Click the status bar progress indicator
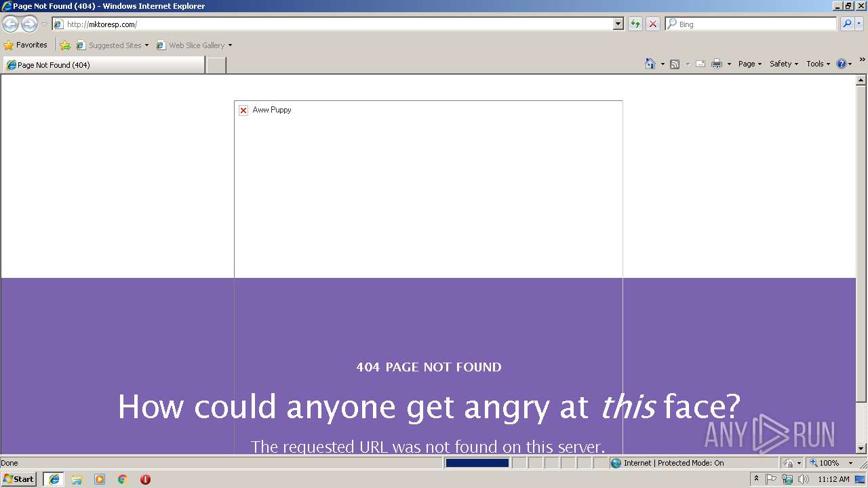 pos(477,463)
